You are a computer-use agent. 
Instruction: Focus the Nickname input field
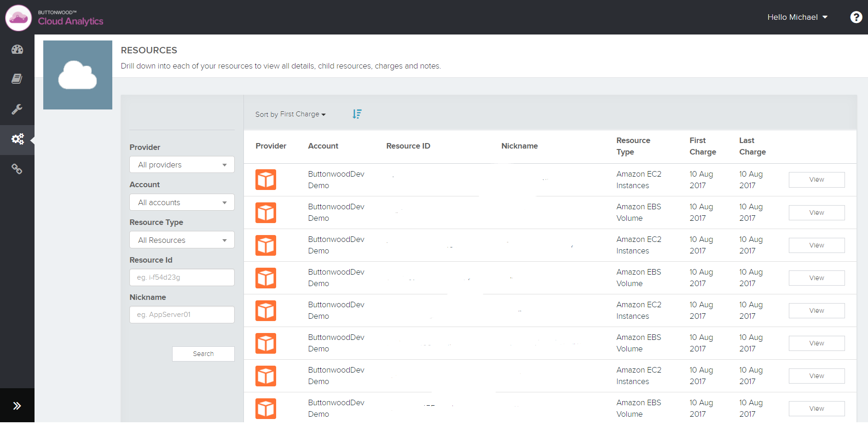pos(182,315)
